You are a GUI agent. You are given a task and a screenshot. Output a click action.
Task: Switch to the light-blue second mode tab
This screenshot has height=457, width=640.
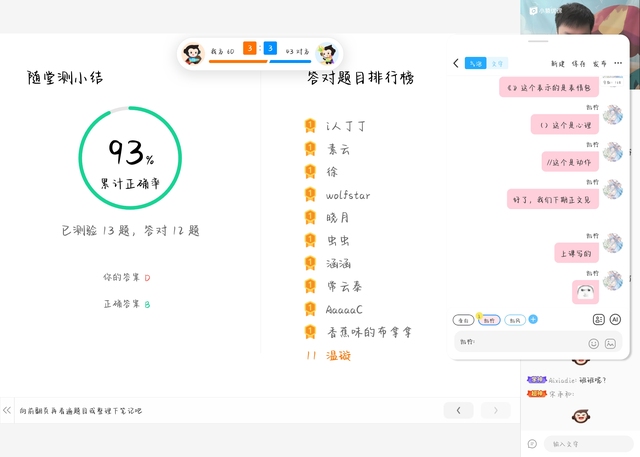pyautogui.click(x=498, y=63)
